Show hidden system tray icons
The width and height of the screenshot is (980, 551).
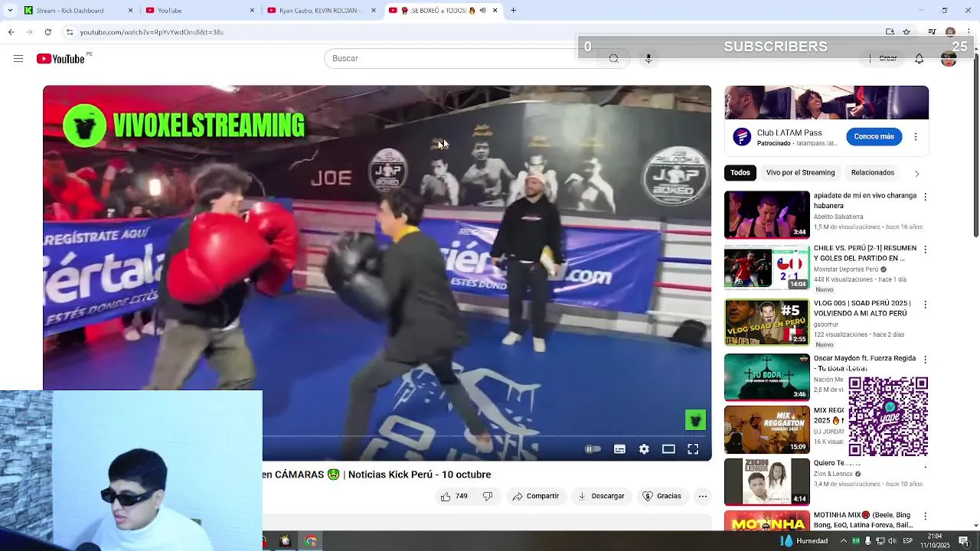pos(843,541)
